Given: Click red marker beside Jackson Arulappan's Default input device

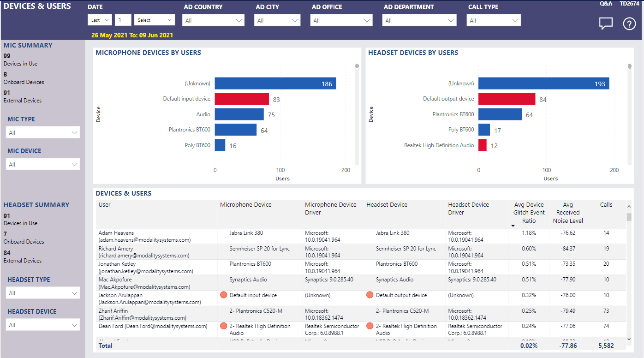Looking at the screenshot, I should 224,295.
